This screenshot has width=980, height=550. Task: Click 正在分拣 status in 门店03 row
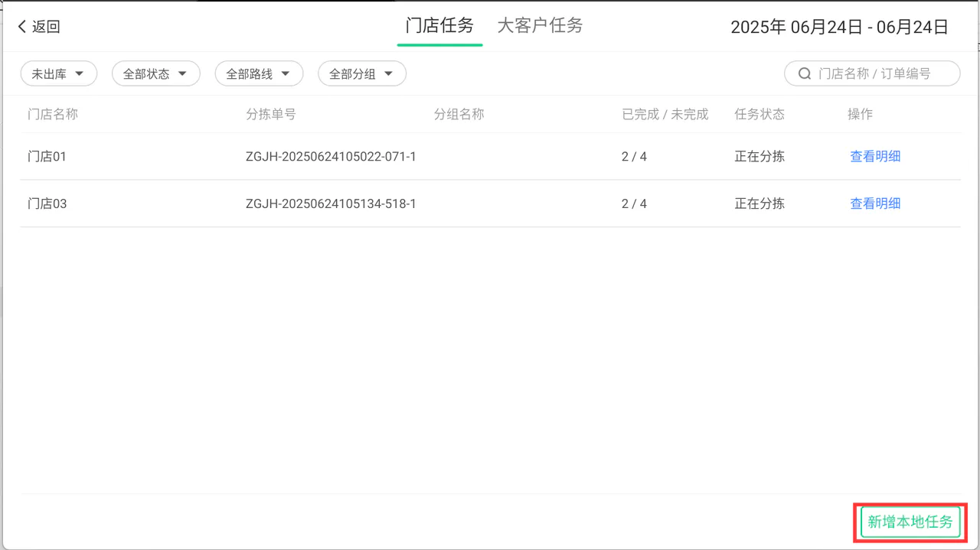tap(759, 203)
